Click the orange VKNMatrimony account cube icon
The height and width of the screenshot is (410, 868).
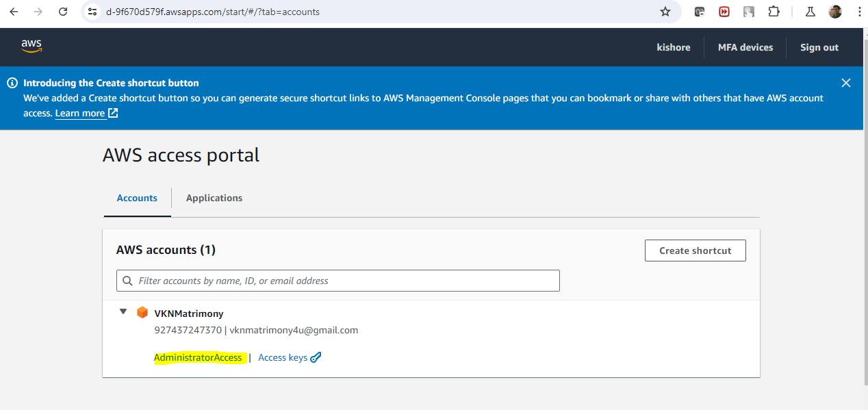142,313
